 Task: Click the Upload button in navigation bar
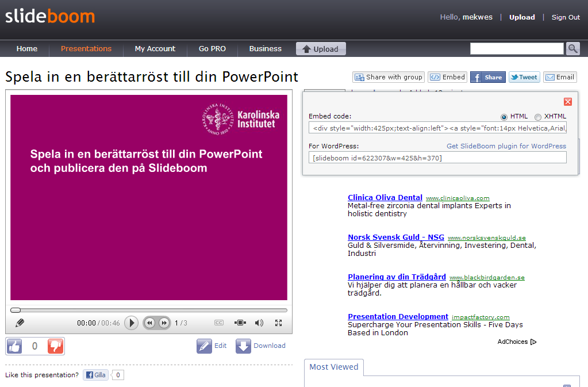(321, 49)
